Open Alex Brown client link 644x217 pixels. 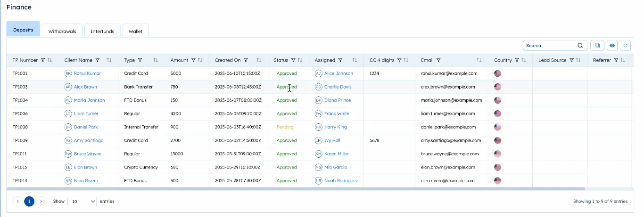coord(85,87)
